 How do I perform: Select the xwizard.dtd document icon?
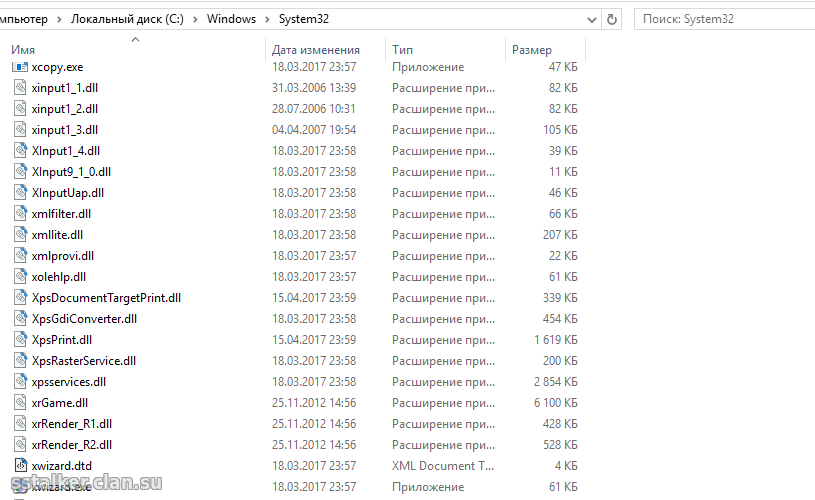pyautogui.click(x=20, y=465)
